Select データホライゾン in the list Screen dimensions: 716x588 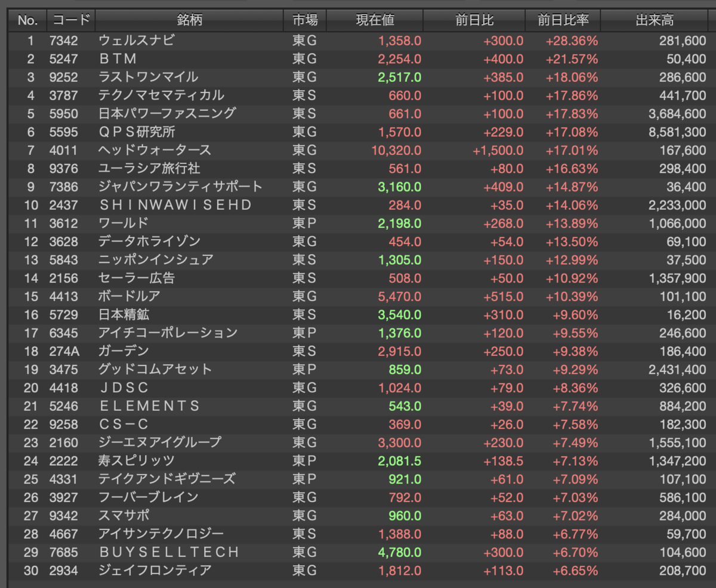pyautogui.click(x=149, y=242)
